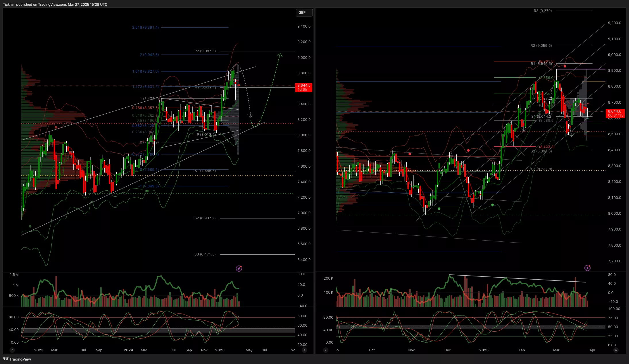The image size is (629, 364).
Task: Click green dot marker near bottom-left of left chart
Action: tap(30, 226)
